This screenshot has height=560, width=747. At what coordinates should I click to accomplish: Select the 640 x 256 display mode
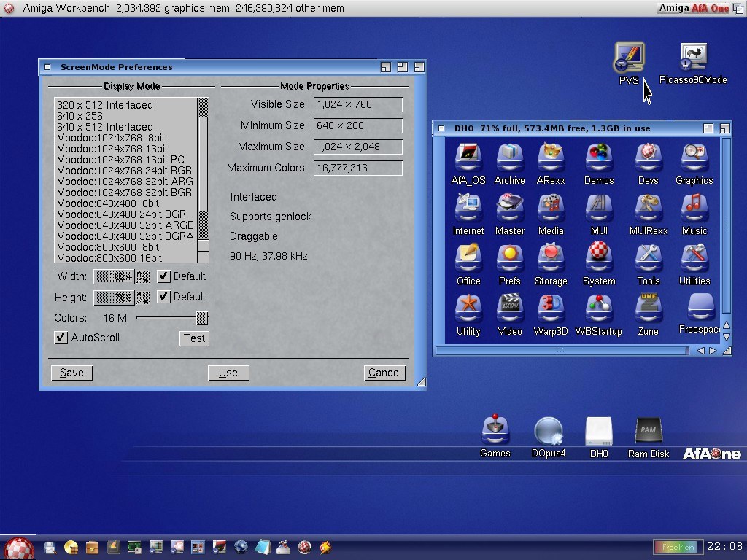click(80, 116)
